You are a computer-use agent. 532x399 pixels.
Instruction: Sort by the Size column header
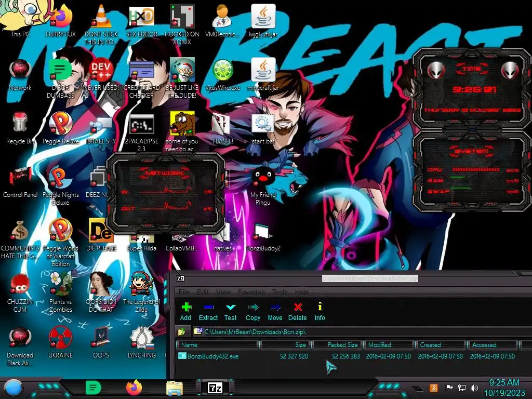pos(284,345)
